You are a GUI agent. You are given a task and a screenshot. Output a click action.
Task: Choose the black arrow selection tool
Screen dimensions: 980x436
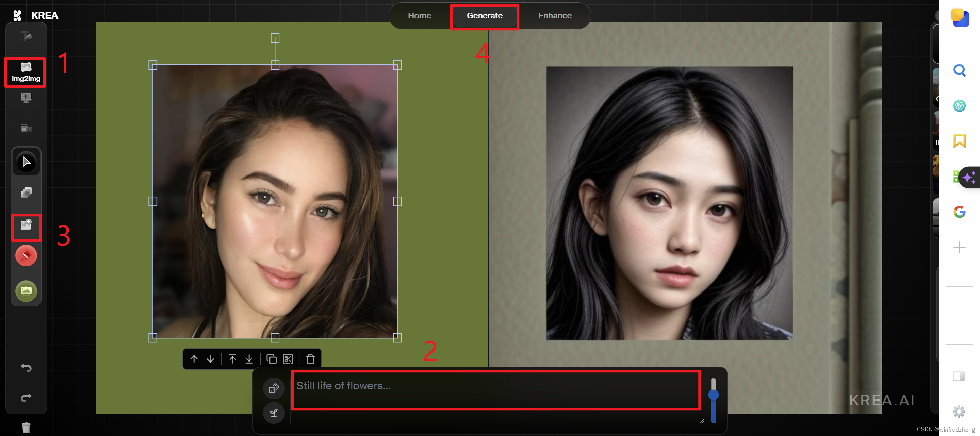pyautogui.click(x=26, y=162)
